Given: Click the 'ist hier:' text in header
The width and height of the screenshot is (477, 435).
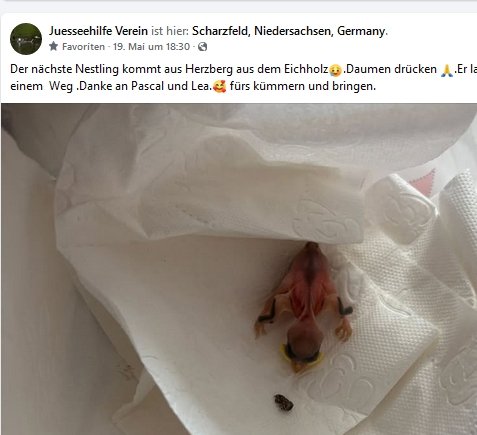Looking at the screenshot, I should [170, 31].
